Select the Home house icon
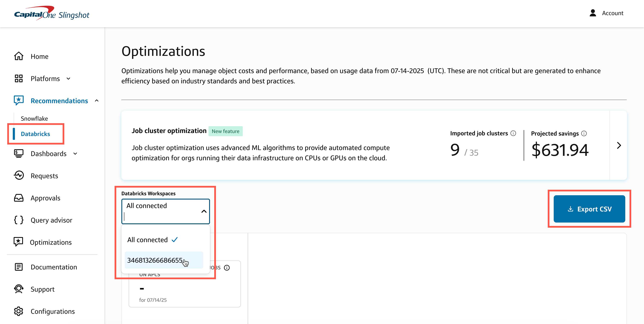 pos(19,56)
